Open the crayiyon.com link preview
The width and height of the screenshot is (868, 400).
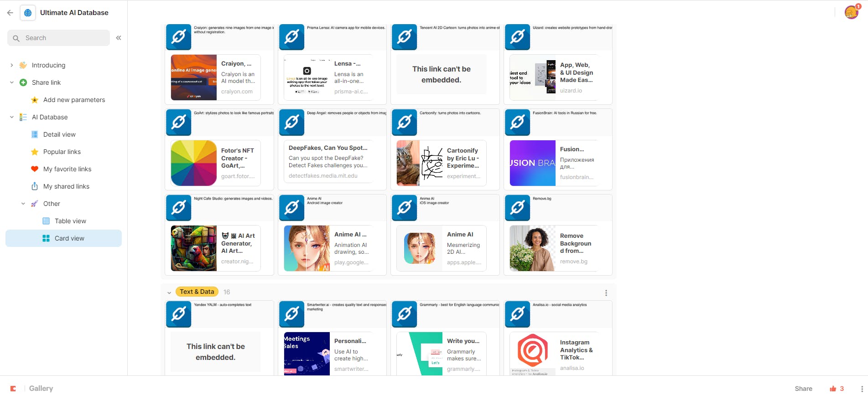pyautogui.click(x=216, y=77)
